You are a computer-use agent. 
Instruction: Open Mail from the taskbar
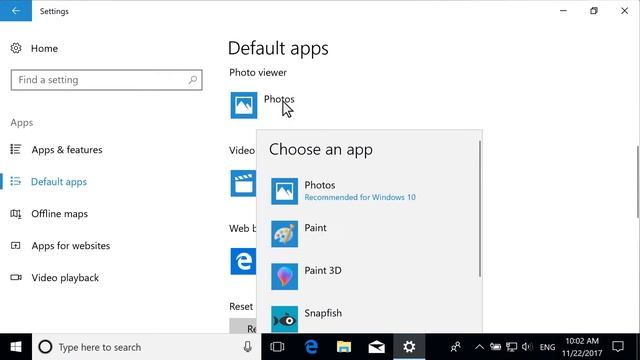click(376, 347)
